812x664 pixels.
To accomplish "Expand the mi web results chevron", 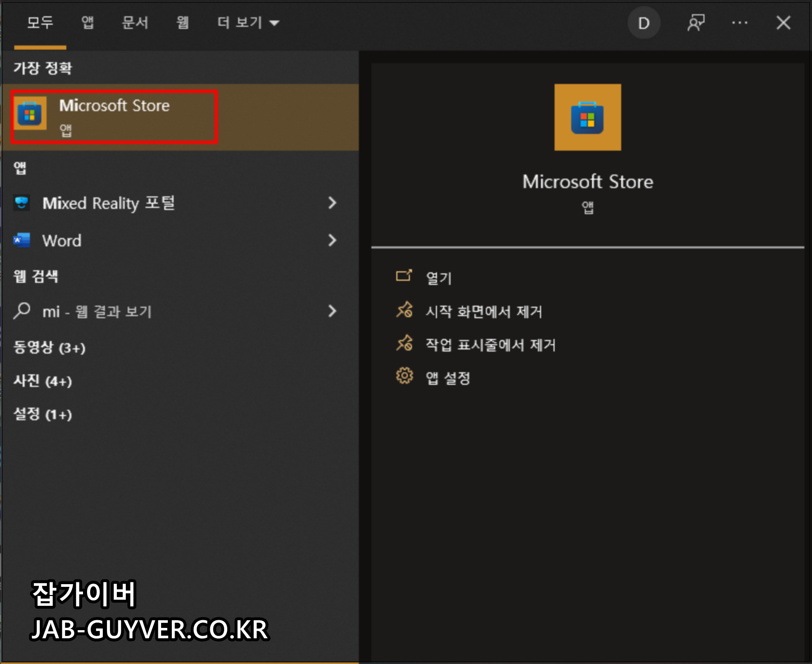I will click(332, 311).
